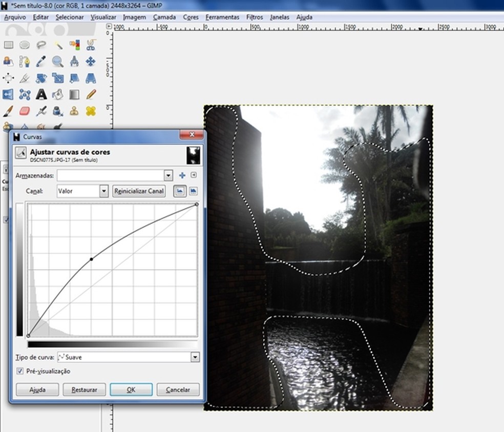
Task: Confirm the curves with OK button
Action: pyautogui.click(x=131, y=390)
